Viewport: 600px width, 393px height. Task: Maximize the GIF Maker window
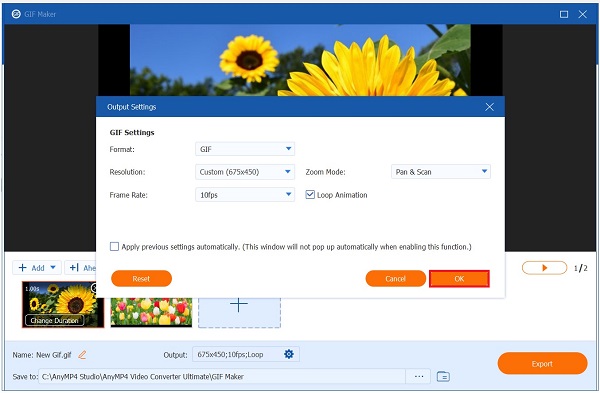point(564,14)
